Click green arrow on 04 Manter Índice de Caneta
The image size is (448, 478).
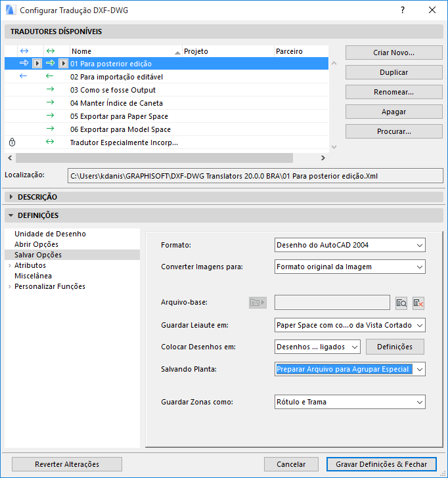pos(51,102)
